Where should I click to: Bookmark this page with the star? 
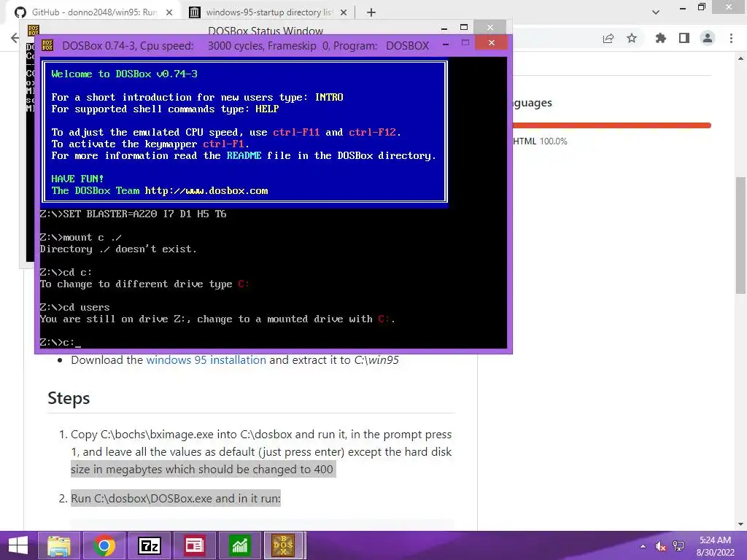632,38
